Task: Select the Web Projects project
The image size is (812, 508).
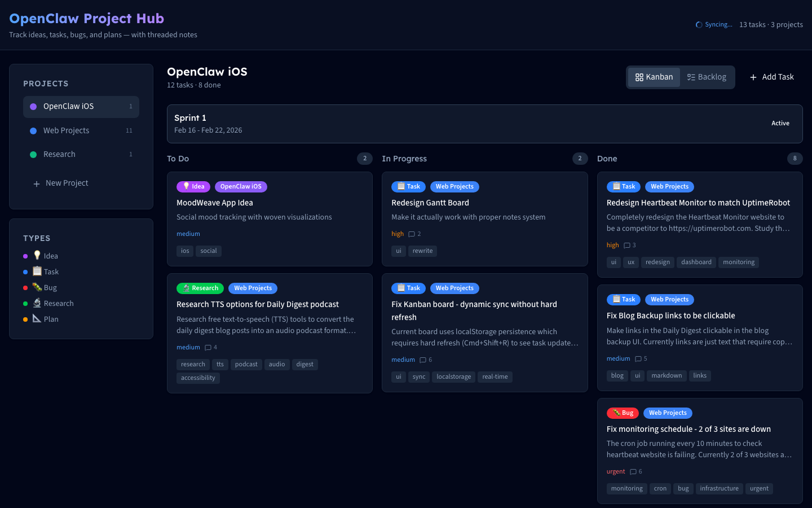Action: (66, 130)
